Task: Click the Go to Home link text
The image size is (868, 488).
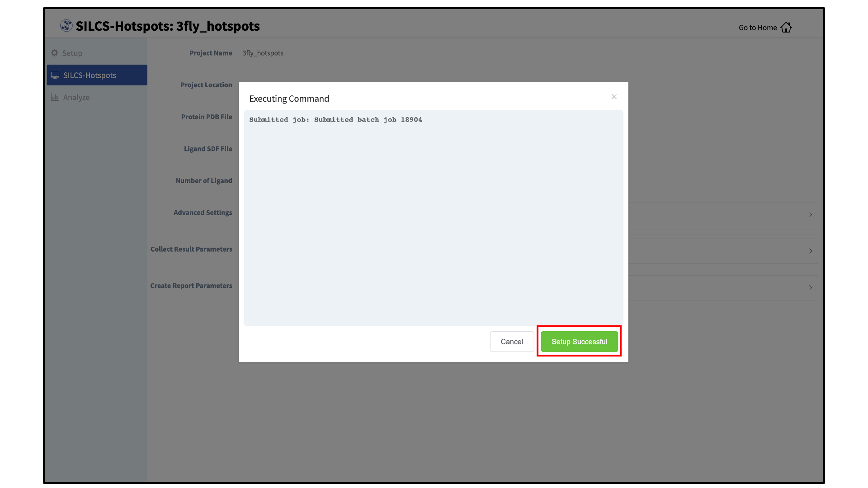Action: click(758, 28)
